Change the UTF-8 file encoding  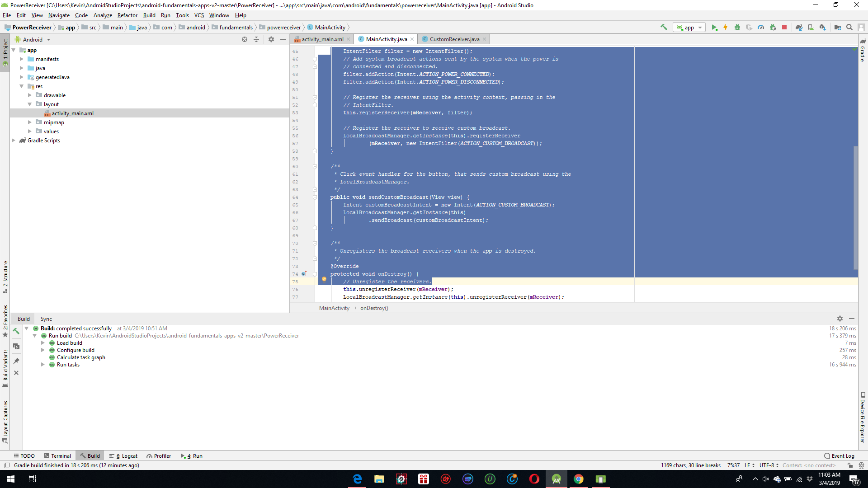tap(769, 465)
